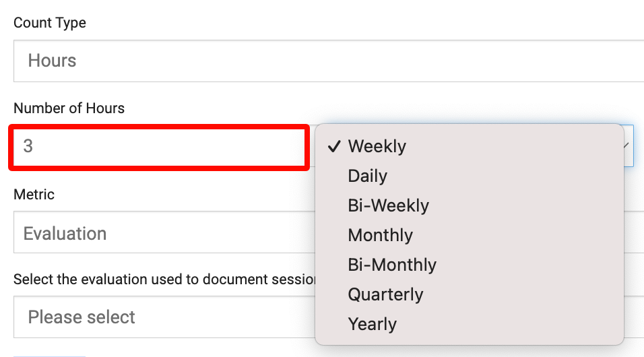
Task: Pick the Bi-Weekly option
Action: point(388,205)
